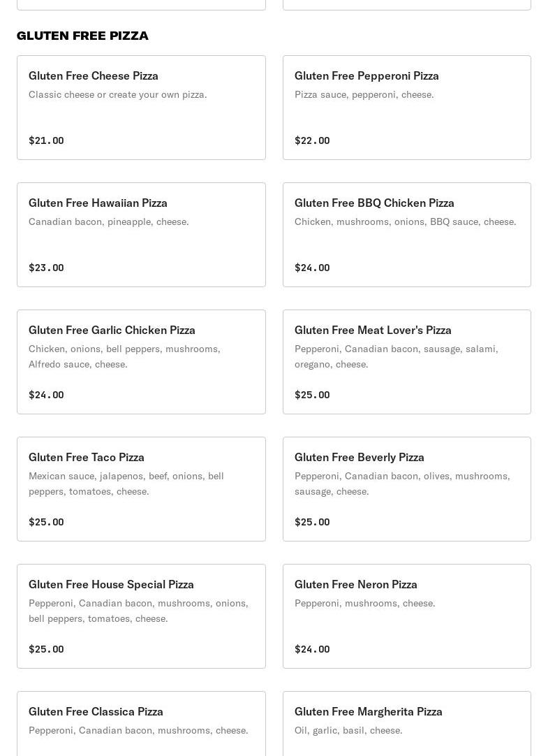This screenshot has height=756, width=548.
Task: Click the $24.00 price on Neron Pizza
Action: 312,649
